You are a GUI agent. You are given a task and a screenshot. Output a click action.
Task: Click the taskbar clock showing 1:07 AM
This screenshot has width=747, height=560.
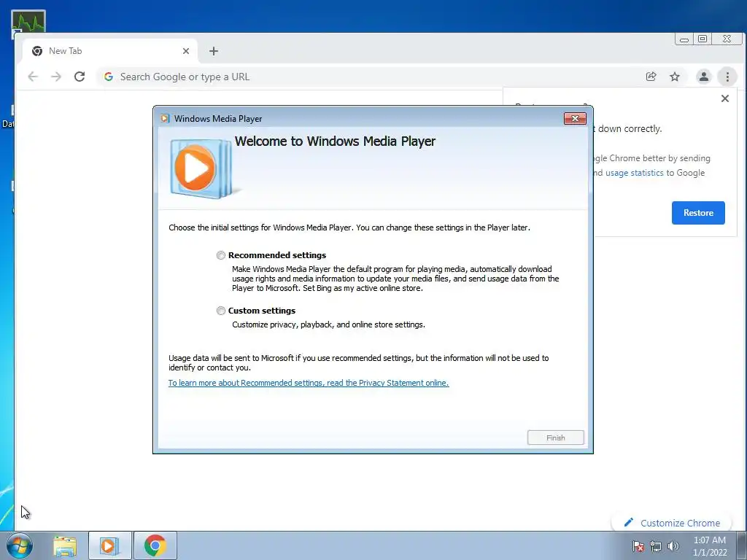709,546
